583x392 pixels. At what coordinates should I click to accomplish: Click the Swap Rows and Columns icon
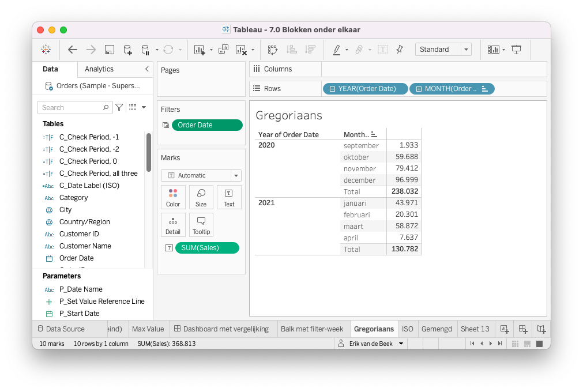(273, 50)
